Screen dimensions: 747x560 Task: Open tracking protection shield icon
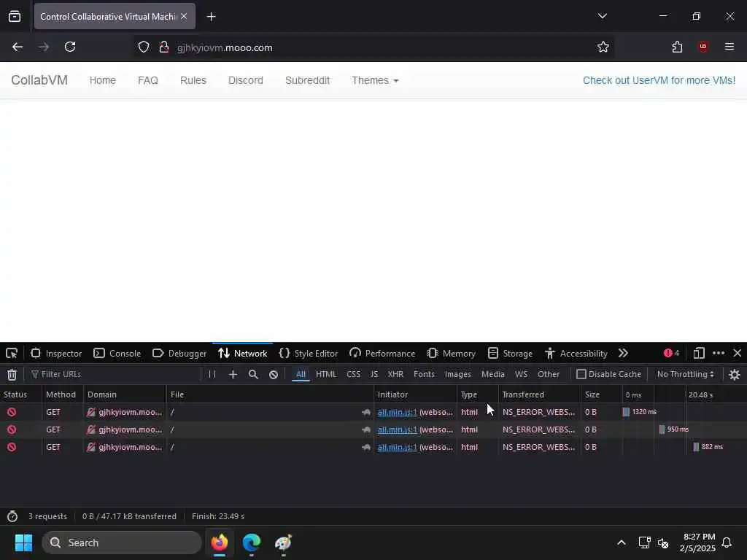[x=144, y=47]
